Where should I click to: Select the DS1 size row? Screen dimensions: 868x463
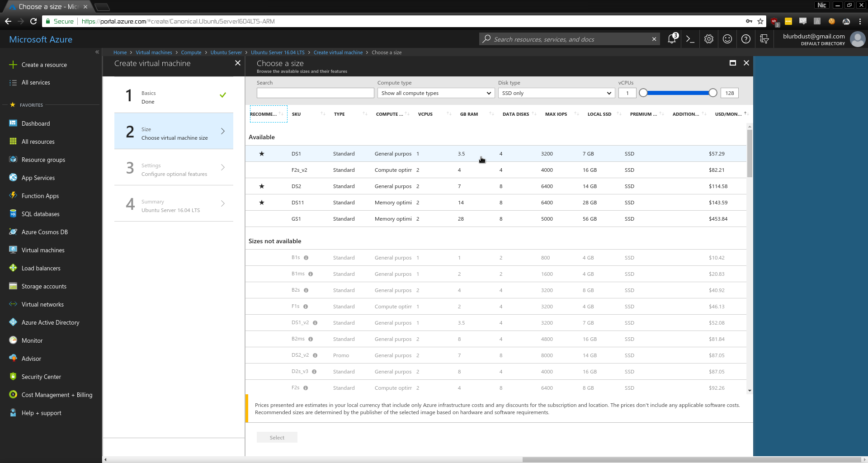tap(496, 154)
